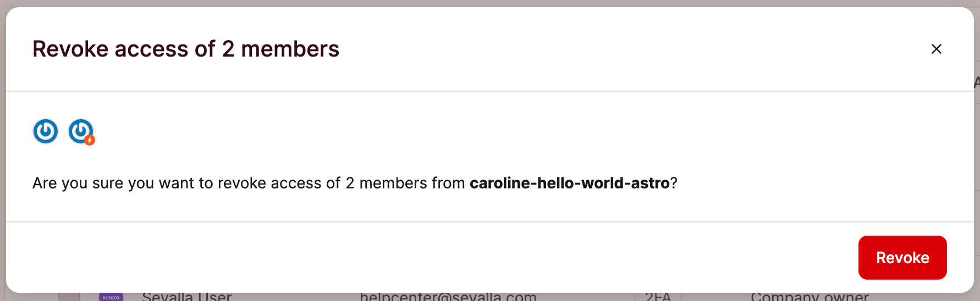Click the dimmed backdrop below the Revoke button
The image size is (980, 301).
(902, 297)
